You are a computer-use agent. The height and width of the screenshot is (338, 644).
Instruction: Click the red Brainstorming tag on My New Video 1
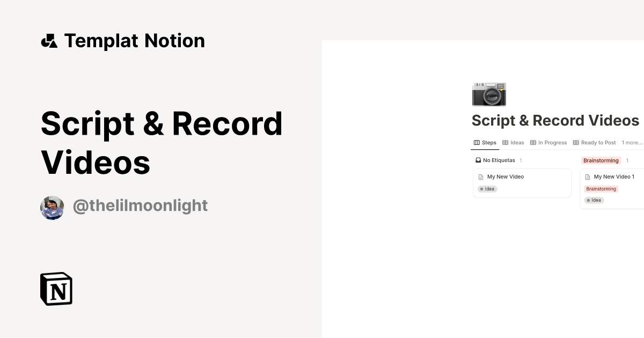[601, 188]
